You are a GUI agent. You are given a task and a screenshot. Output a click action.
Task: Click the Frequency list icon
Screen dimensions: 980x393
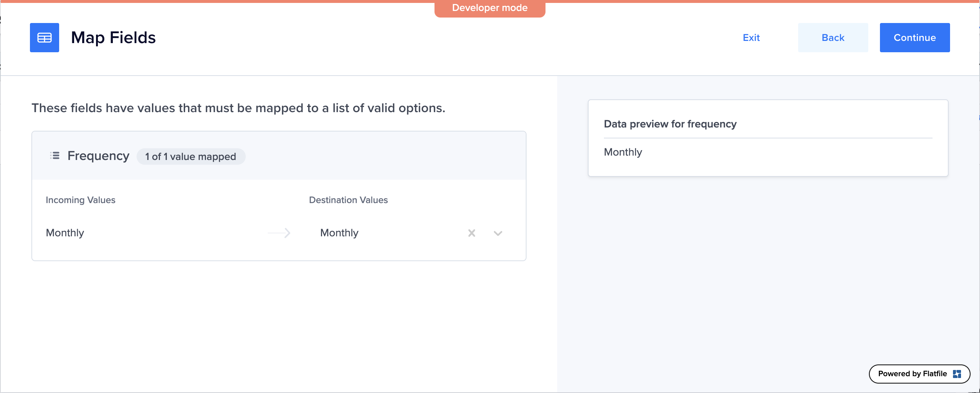click(55, 155)
